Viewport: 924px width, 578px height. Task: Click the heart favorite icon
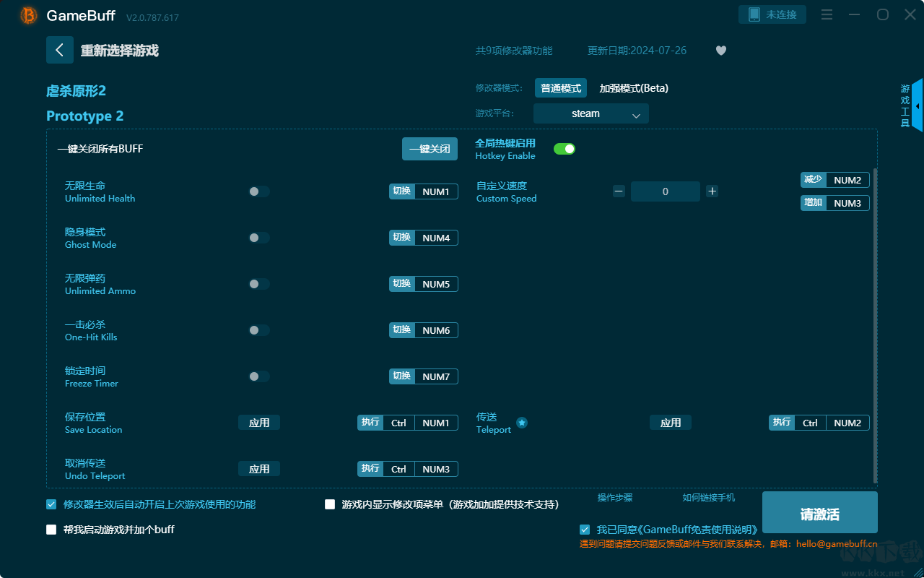coord(720,51)
